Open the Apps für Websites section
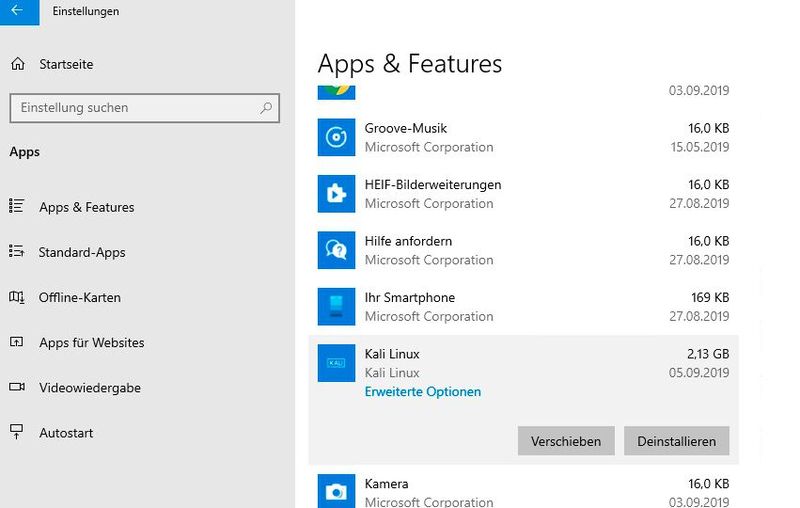 coord(92,343)
